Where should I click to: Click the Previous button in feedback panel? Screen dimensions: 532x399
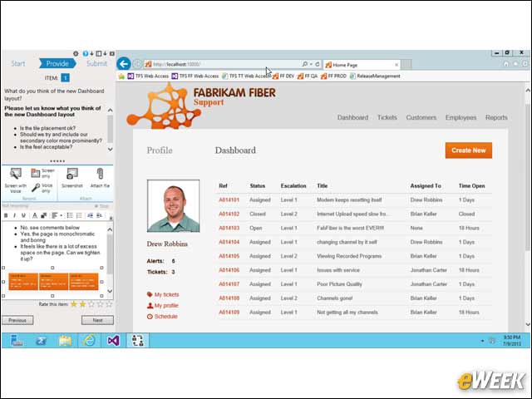(x=17, y=320)
